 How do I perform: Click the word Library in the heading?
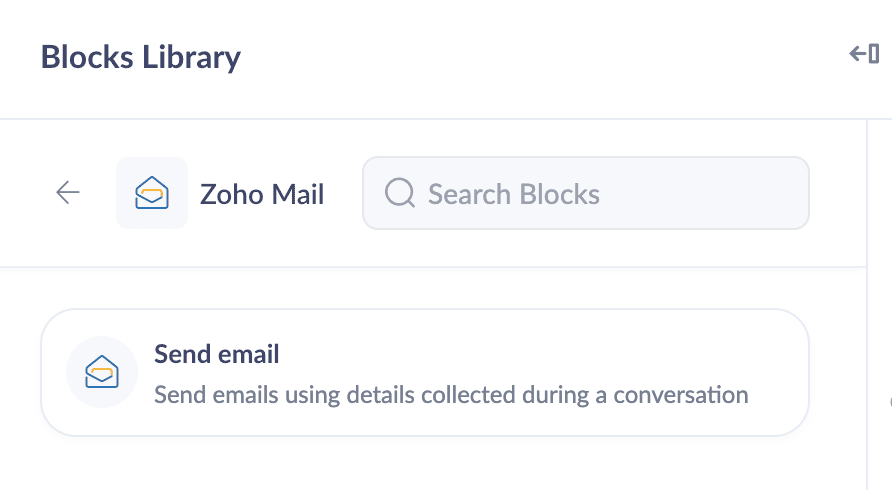(192, 57)
